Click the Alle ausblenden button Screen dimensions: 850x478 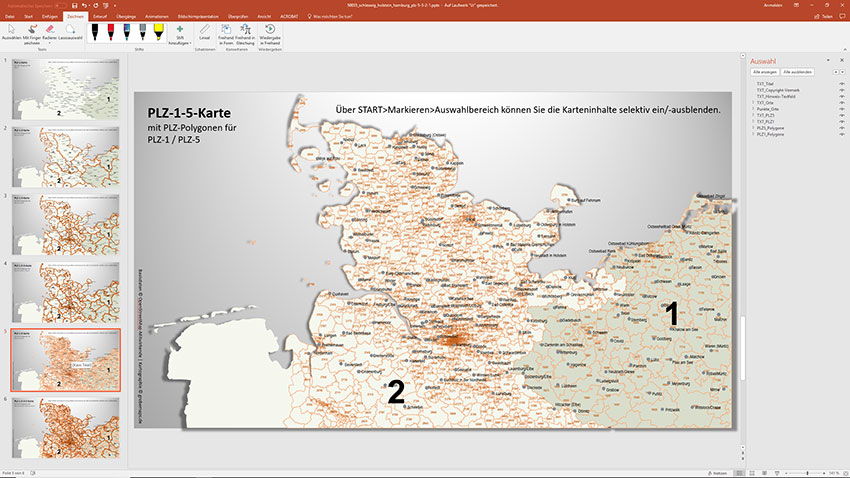(797, 73)
